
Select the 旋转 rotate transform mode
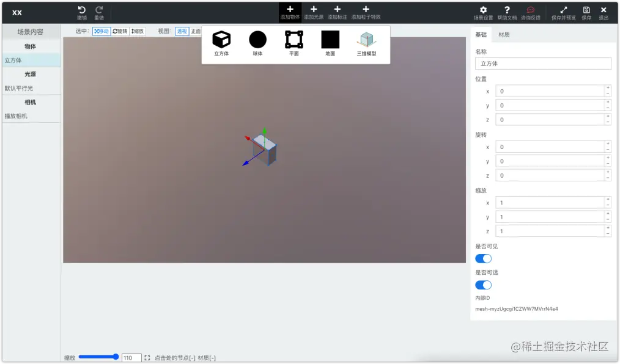point(120,31)
